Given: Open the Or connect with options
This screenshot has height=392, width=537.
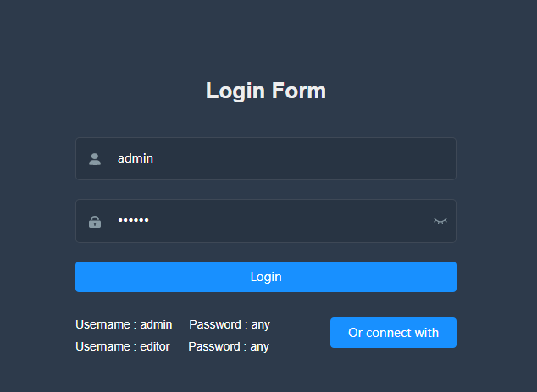Looking at the screenshot, I should click(393, 333).
